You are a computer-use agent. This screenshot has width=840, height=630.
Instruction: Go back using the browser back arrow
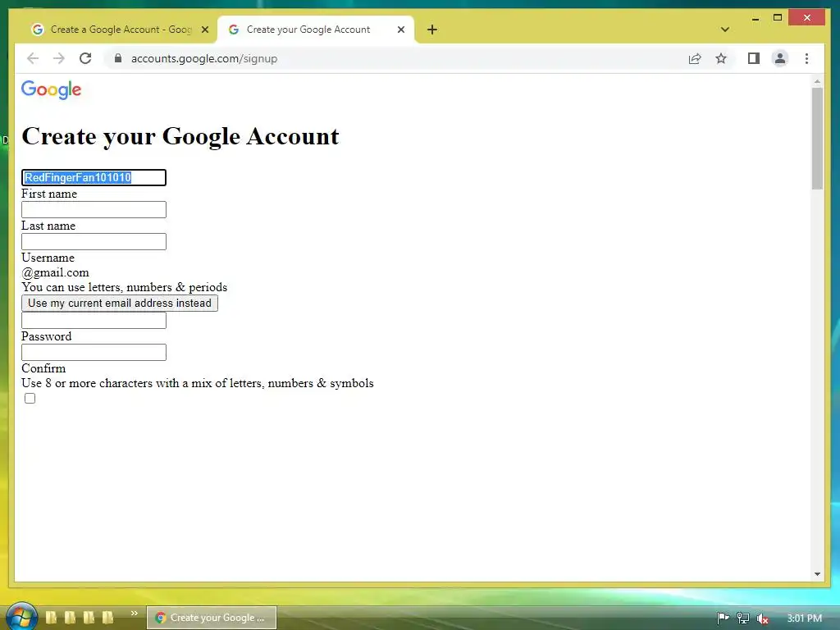click(33, 58)
